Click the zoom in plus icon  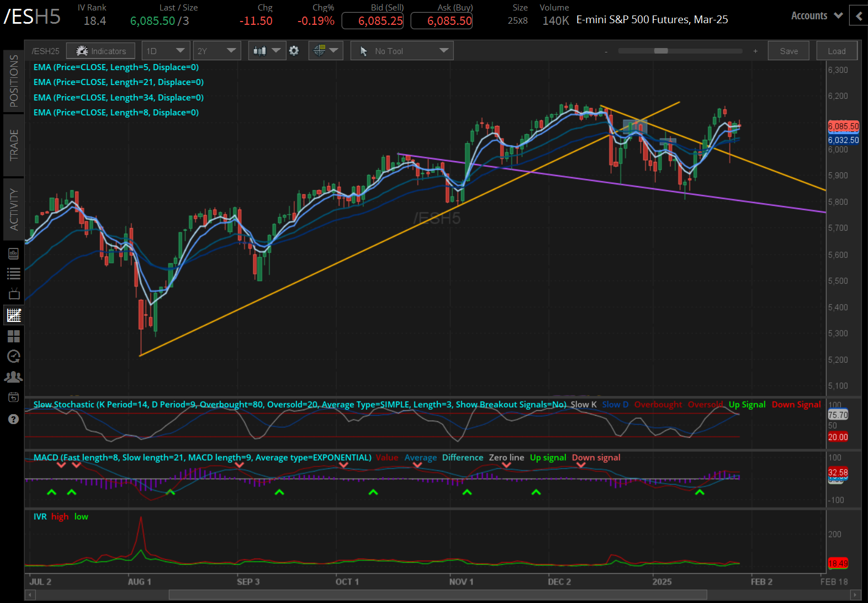(x=755, y=51)
